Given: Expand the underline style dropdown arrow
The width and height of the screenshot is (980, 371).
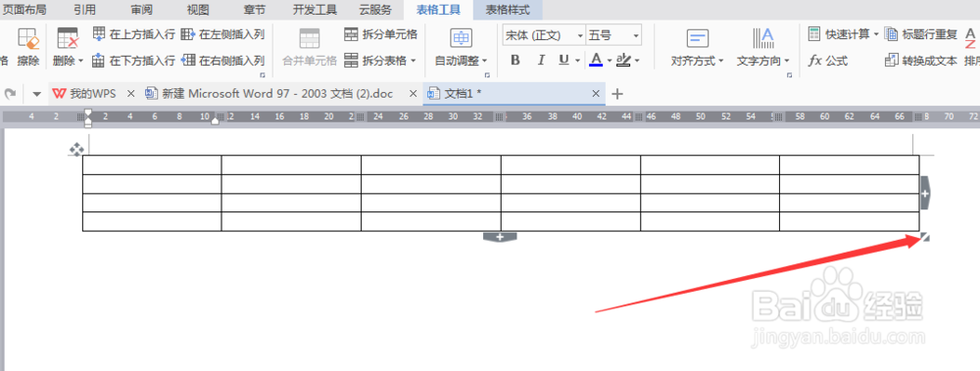Looking at the screenshot, I should [577, 62].
